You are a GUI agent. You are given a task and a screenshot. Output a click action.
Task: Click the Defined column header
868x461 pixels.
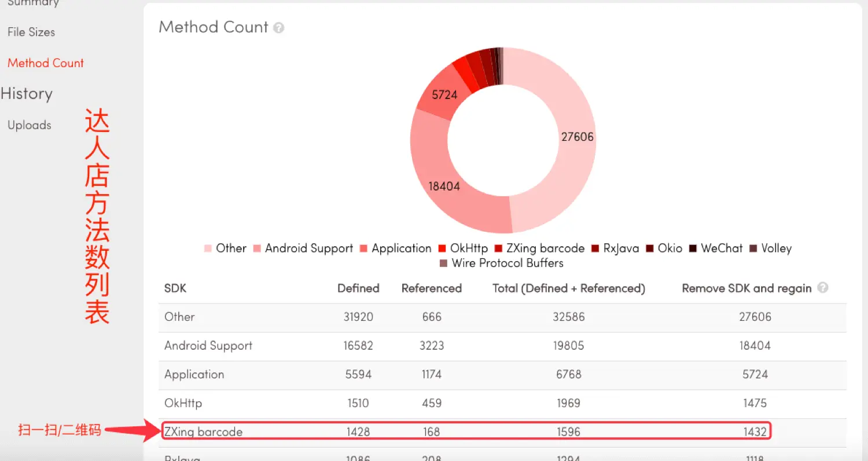pyautogui.click(x=358, y=288)
